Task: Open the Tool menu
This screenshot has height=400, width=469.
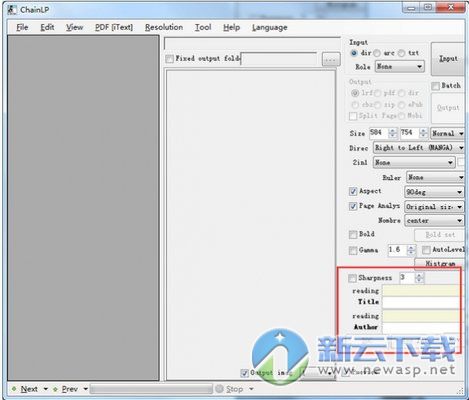Action: tap(203, 27)
